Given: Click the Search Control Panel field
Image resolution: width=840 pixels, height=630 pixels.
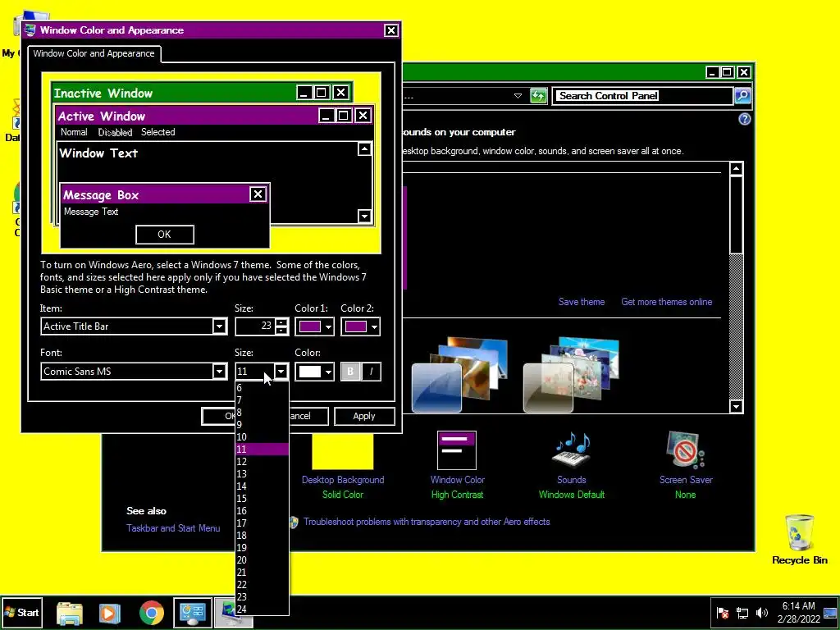Looking at the screenshot, I should (642, 96).
